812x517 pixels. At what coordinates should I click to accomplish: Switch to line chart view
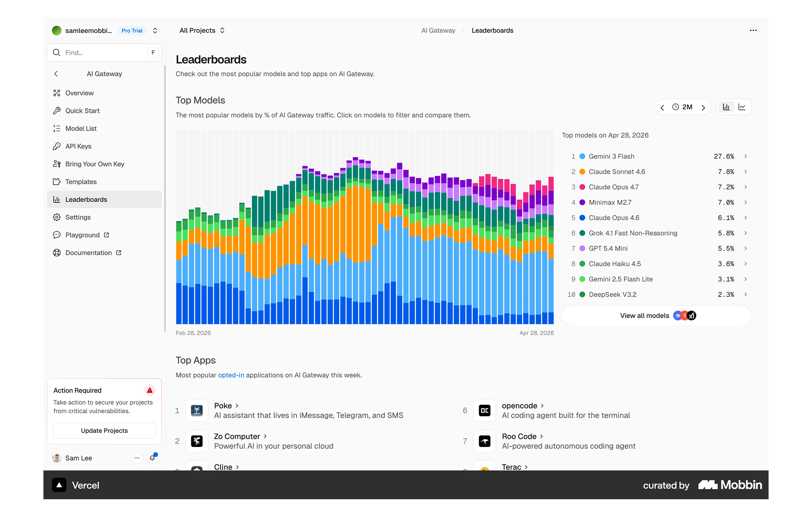[742, 107]
